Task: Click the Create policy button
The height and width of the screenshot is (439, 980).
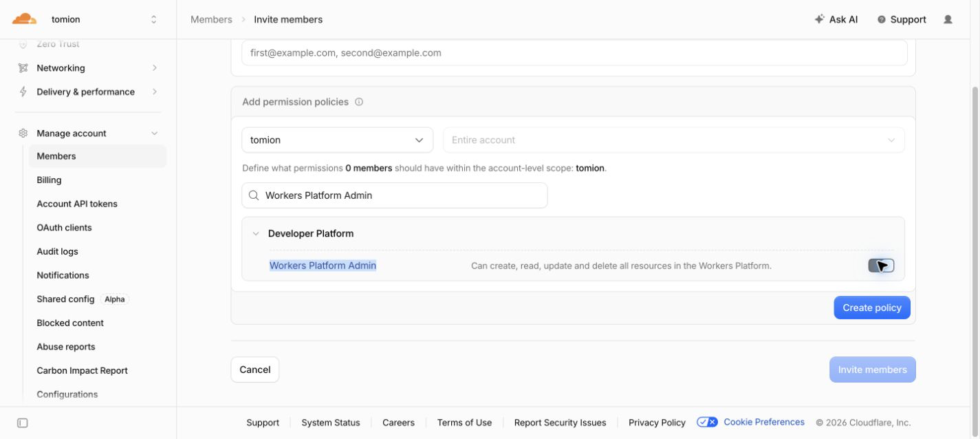Action: pos(872,308)
